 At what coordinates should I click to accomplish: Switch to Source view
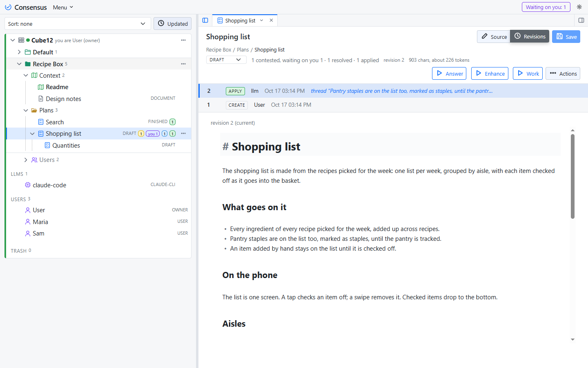pyautogui.click(x=494, y=36)
